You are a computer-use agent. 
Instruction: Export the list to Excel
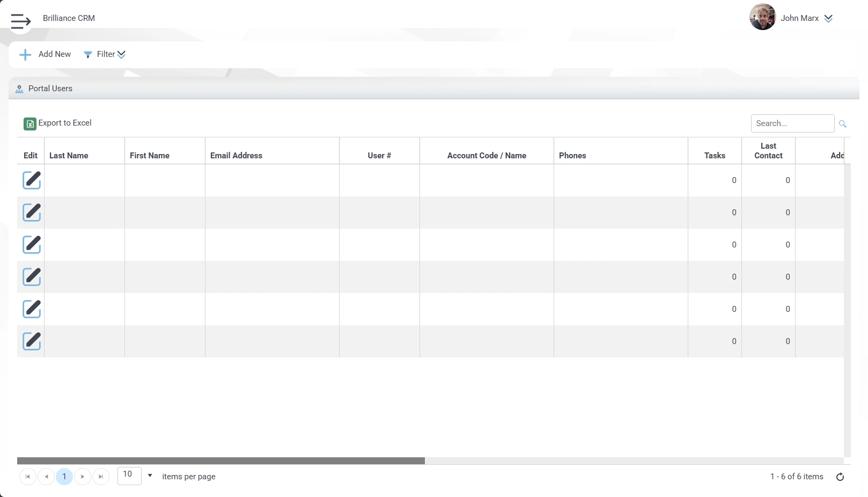[x=58, y=123]
